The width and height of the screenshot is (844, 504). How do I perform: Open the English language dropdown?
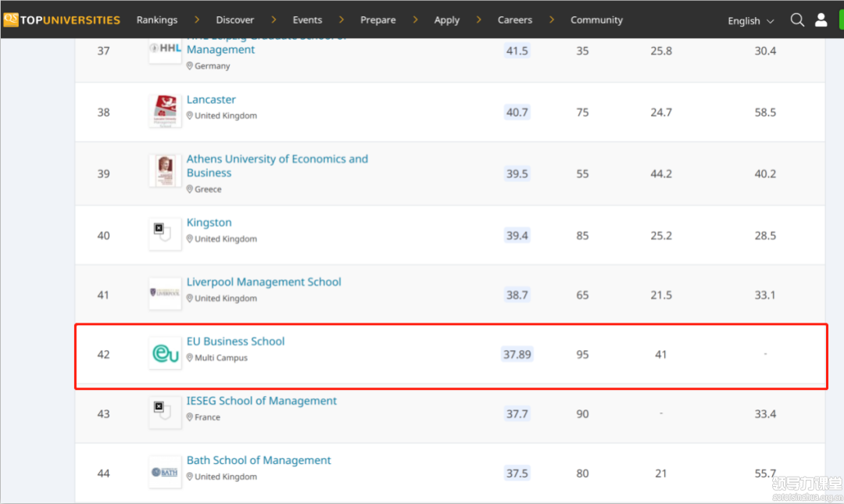point(750,21)
